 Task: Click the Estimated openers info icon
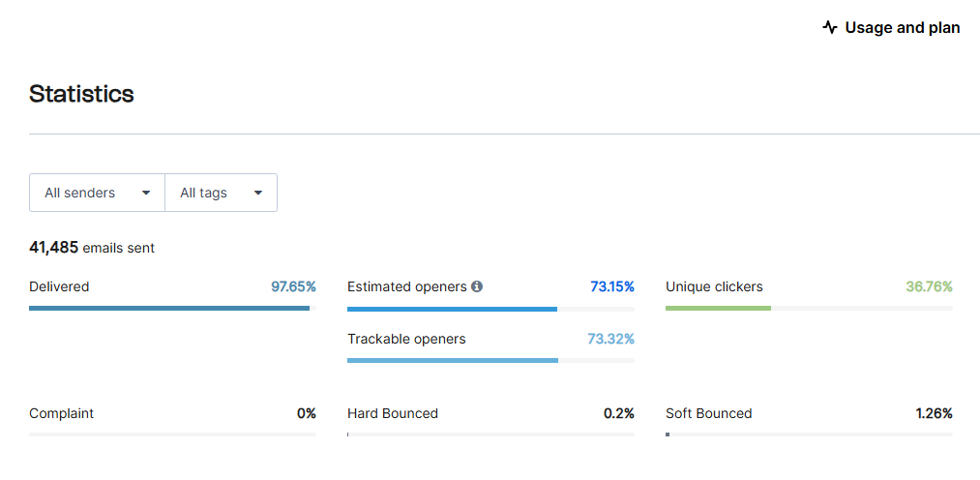click(x=477, y=286)
